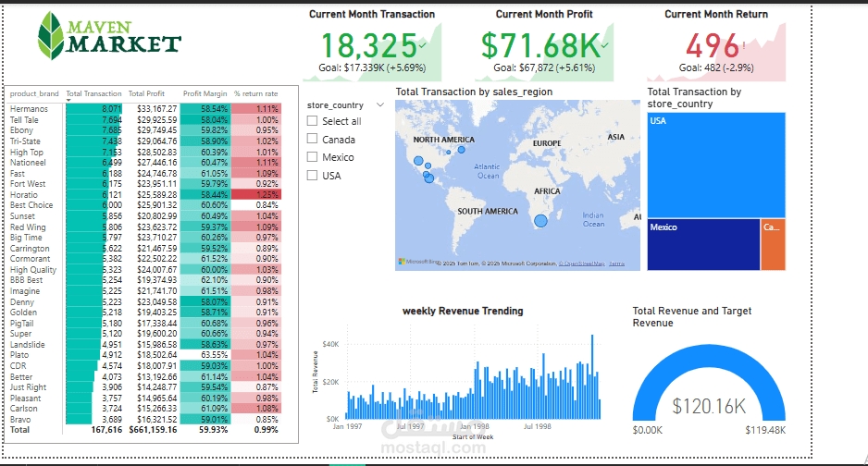Open the map Terms link
The width and height of the screenshot is (868, 466).
(x=616, y=264)
